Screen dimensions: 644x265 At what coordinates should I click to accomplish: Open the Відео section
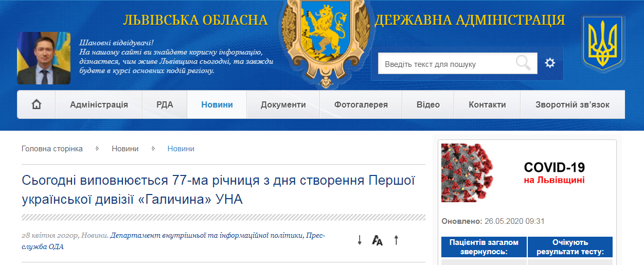pyautogui.click(x=428, y=104)
